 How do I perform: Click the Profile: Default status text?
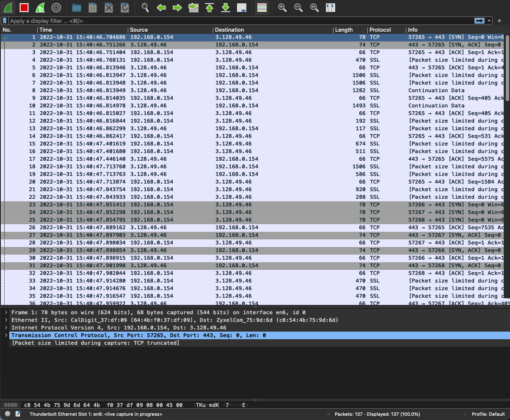point(488,414)
